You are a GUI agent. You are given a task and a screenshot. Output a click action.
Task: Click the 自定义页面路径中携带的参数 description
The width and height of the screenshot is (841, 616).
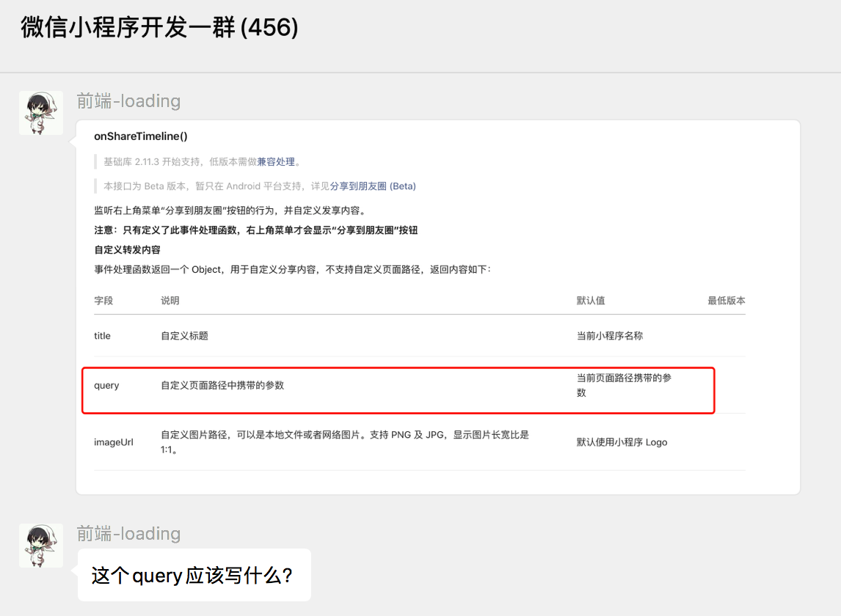[x=222, y=385]
